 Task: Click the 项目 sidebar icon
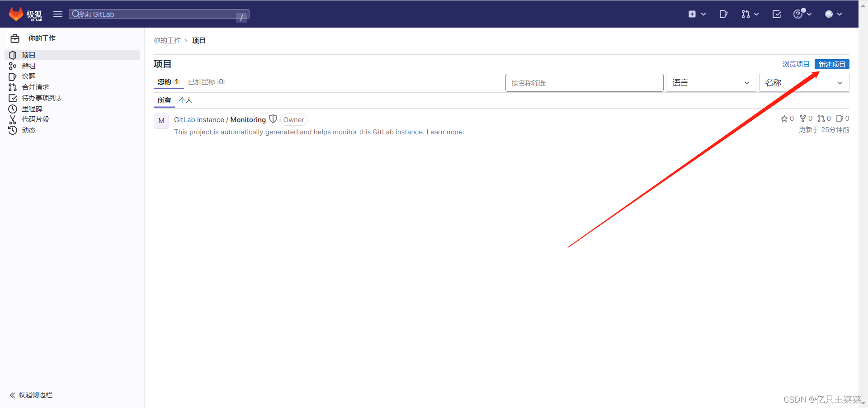click(x=13, y=55)
